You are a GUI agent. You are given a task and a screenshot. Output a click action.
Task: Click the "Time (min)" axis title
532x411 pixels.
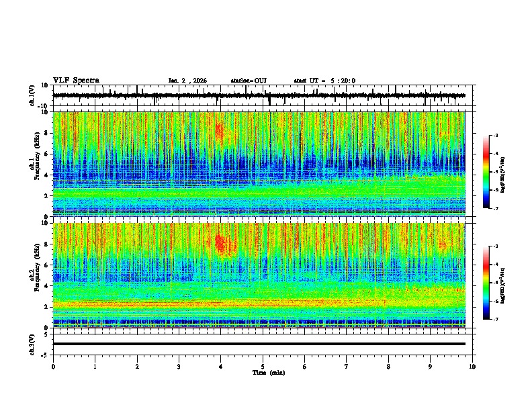[x=269, y=373]
